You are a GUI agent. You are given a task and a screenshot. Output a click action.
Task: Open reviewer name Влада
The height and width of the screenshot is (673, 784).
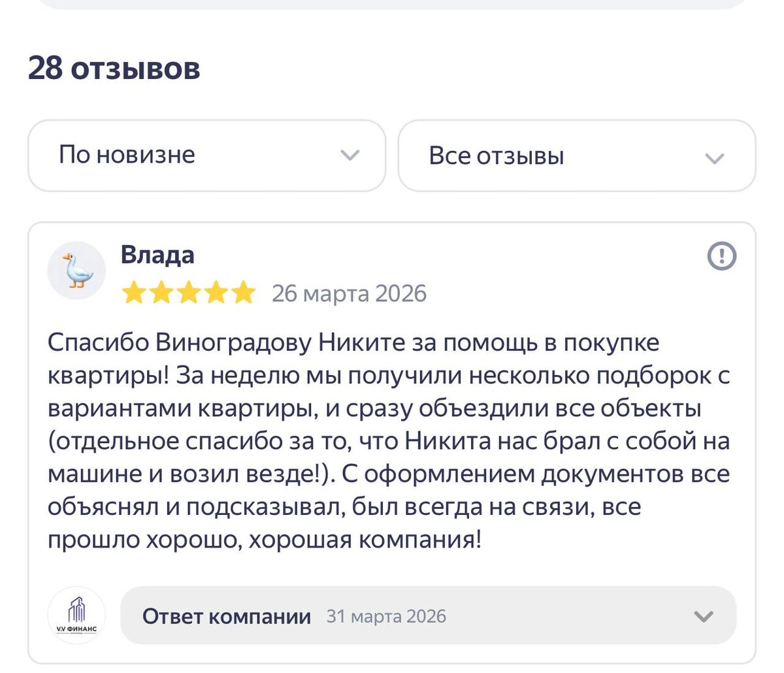coord(159,255)
